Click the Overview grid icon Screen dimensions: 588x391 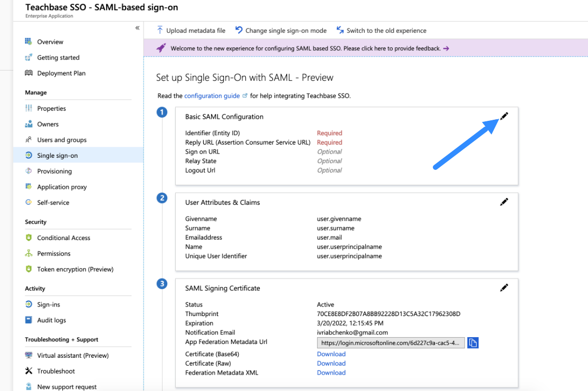pos(29,41)
